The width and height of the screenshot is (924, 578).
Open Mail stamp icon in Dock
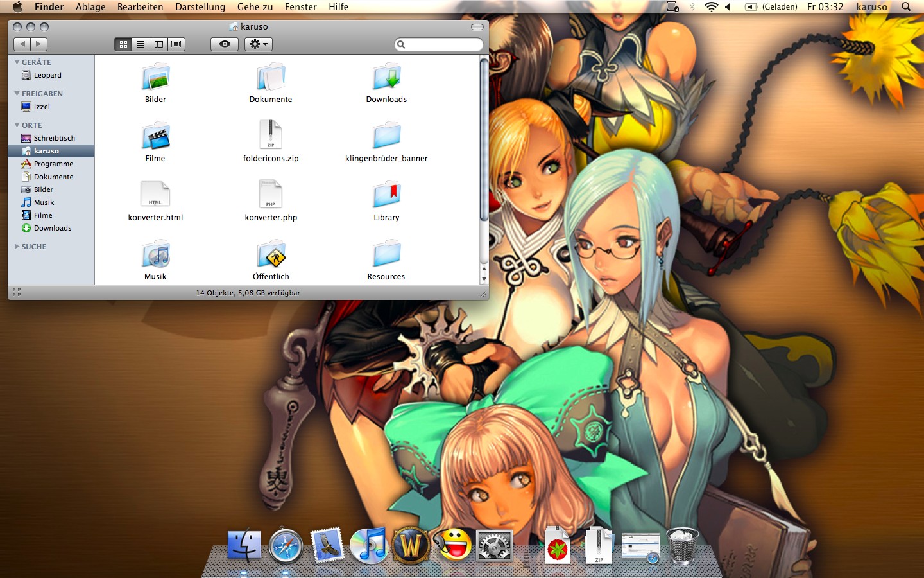[x=327, y=546]
